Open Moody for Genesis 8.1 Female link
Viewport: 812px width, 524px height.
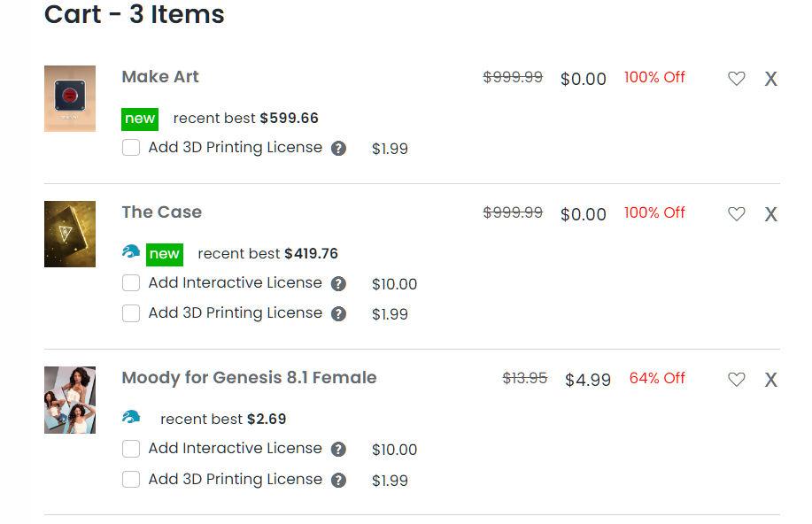(249, 378)
